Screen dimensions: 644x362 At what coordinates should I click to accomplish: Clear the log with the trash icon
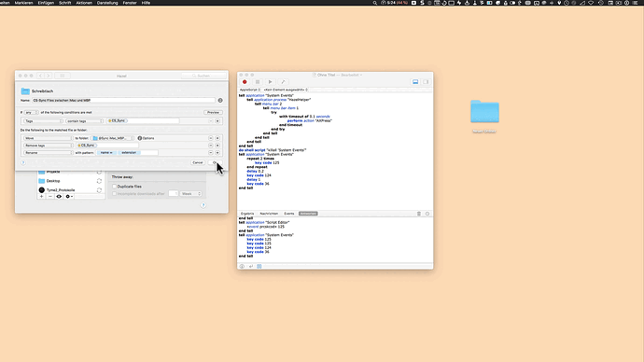pos(419,214)
